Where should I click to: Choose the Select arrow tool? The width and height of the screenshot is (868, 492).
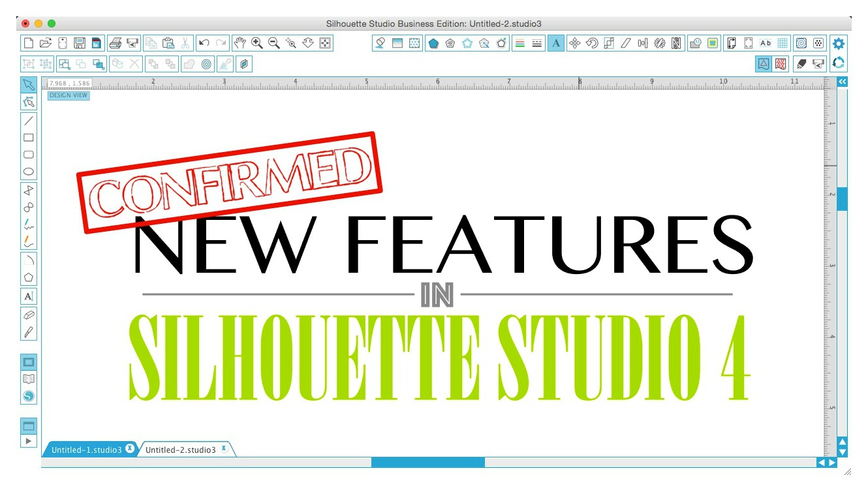click(29, 85)
